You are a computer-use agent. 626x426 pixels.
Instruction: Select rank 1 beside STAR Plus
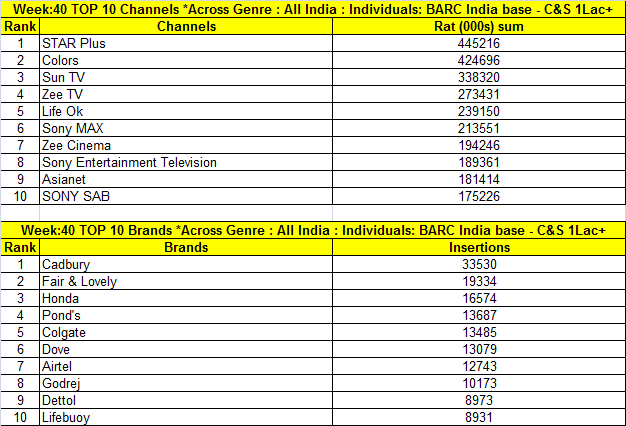20,43
